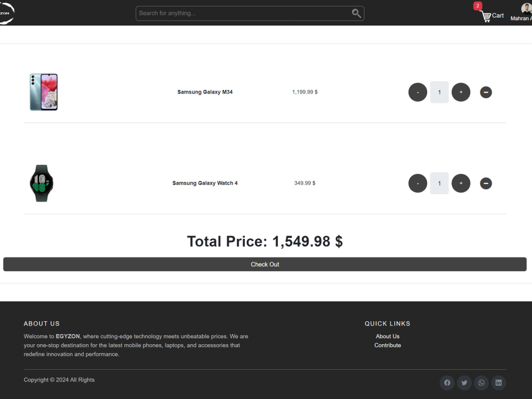Open the Contribute quick link
Screen dimensions: 532x399
(387, 345)
